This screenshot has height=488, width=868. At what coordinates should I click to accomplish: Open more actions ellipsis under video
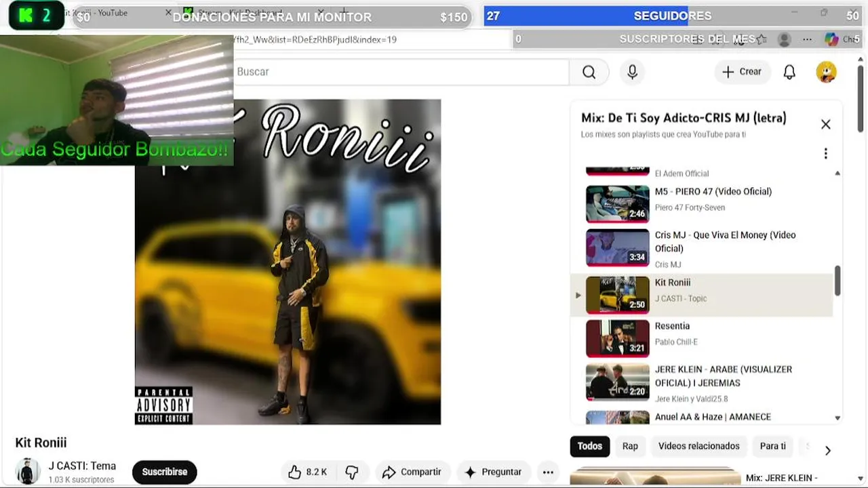tap(548, 472)
